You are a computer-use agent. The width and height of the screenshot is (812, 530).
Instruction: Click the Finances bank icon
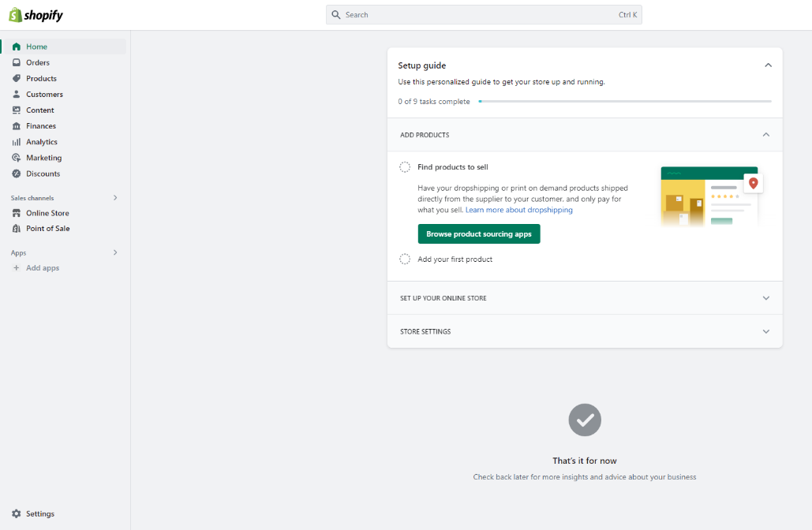pyautogui.click(x=17, y=125)
